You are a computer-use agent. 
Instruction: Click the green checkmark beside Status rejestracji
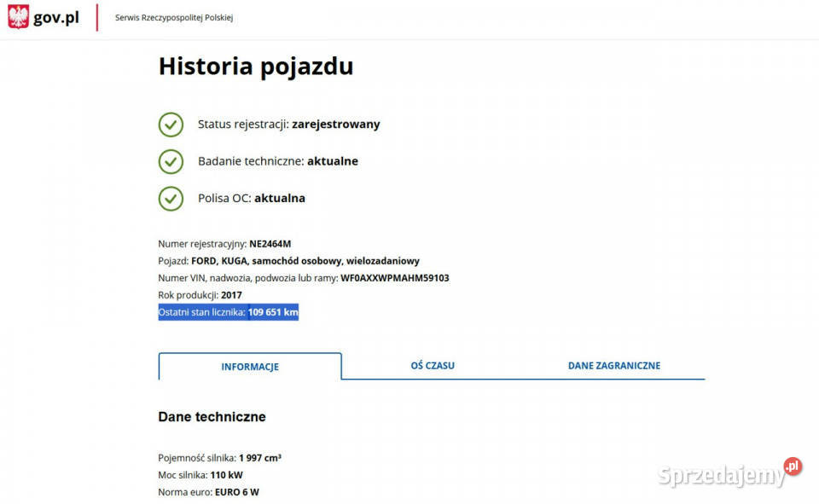click(171, 124)
